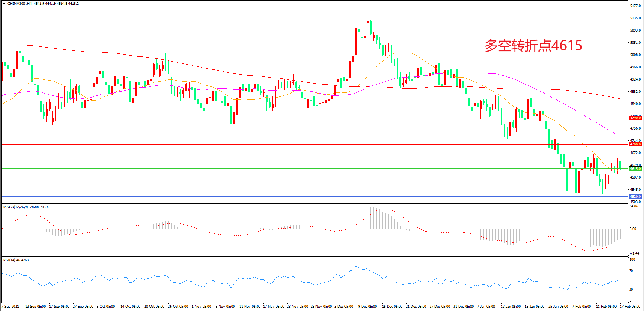Screen dimensions: 644x311
Task: Click the dropdown arrow beside CHINA300-,H4
Action: point(4,4)
